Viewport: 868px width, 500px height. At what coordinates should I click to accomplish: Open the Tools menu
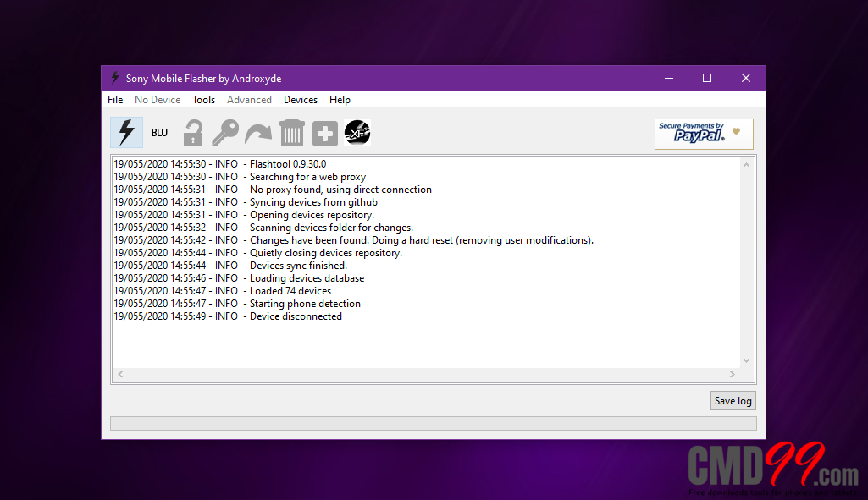pos(204,100)
